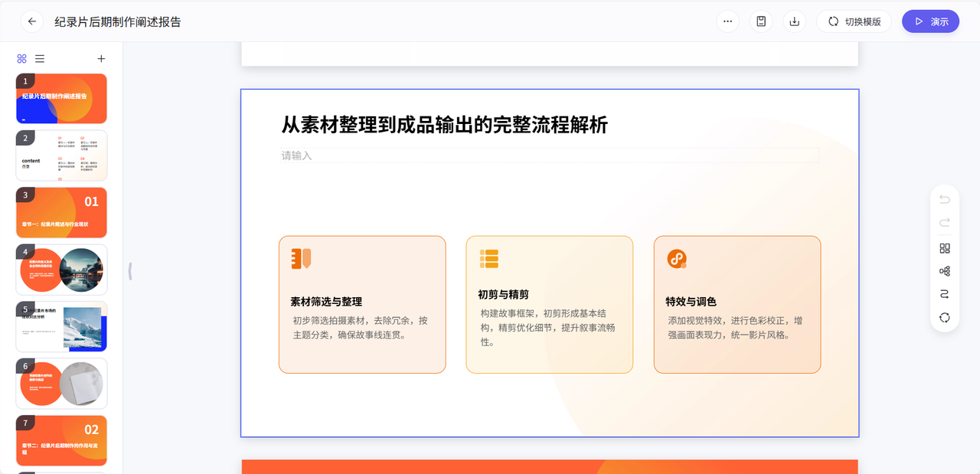Click the layout grid icon in floating toolbar
The image size is (980, 474).
pos(945,248)
